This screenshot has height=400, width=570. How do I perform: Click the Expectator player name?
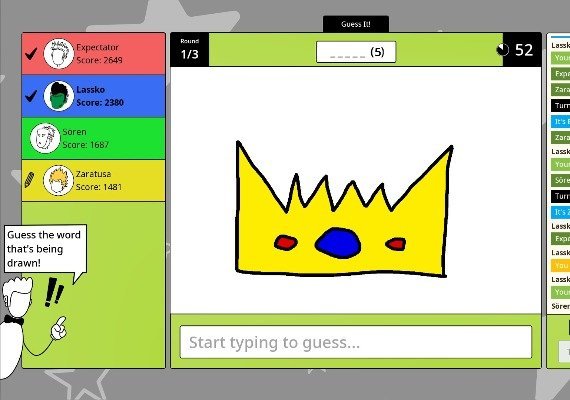[x=97, y=47]
